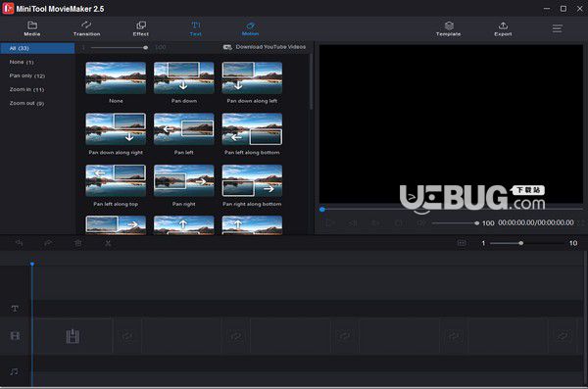
Task: Select the Pan only (12) category
Action: click(27, 75)
